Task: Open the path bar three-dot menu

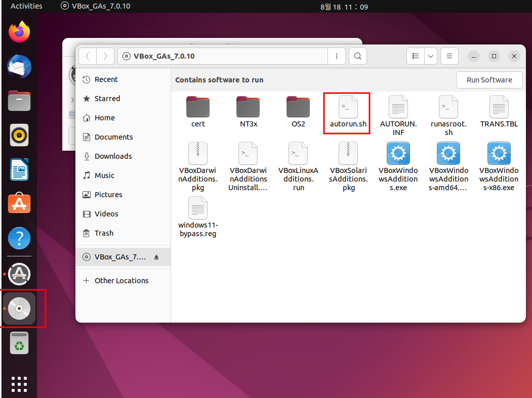Action: click(x=337, y=56)
